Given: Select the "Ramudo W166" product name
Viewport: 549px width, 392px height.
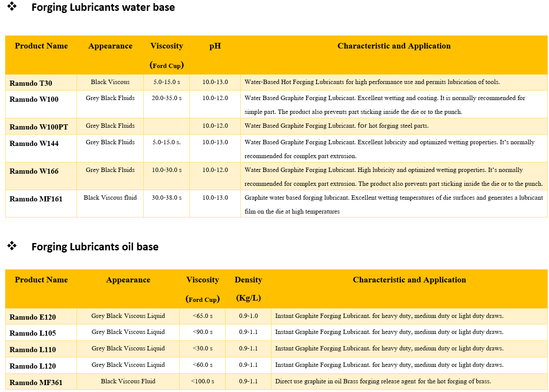Looking at the screenshot, I should [34, 171].
